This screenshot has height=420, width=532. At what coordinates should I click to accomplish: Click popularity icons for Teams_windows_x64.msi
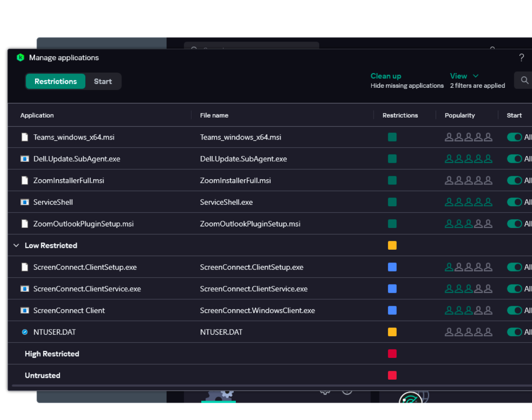click(469, 137)
